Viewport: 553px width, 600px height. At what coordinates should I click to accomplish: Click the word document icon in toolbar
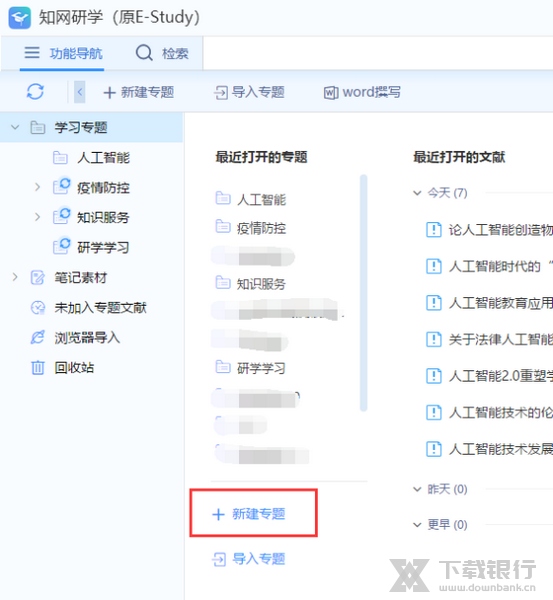[x=331, y=93]
